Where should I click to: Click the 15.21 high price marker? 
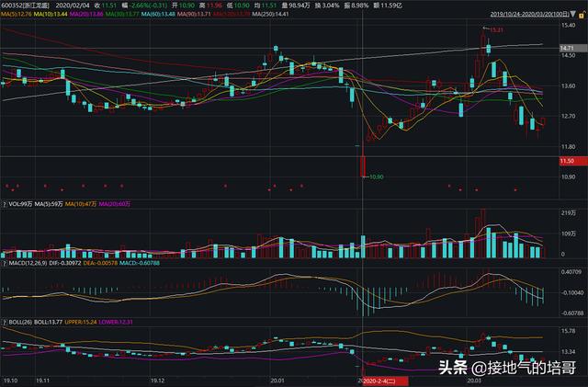pos(496,30)
